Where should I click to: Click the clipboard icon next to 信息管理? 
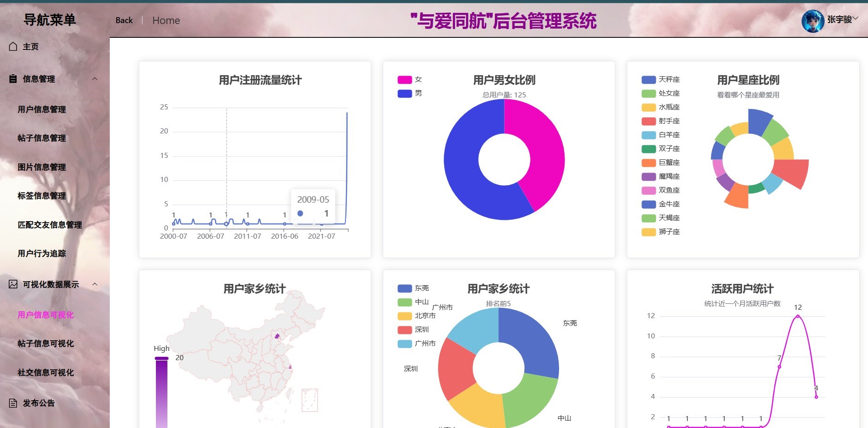pos(13,79)
